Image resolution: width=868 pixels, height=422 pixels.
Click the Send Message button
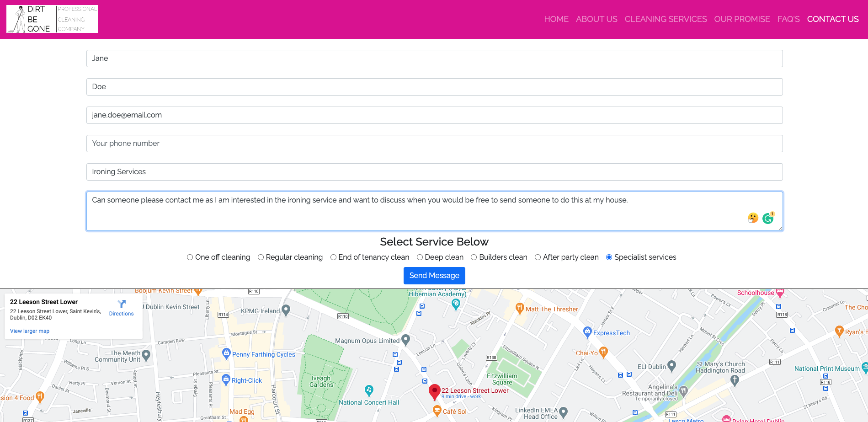[x=434, y=276]
